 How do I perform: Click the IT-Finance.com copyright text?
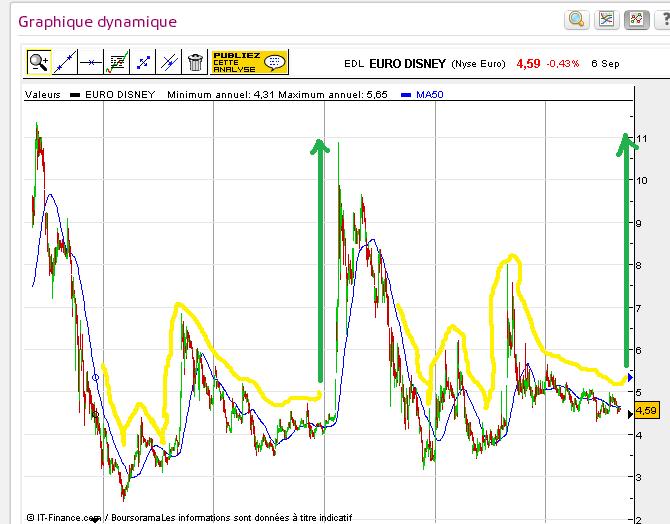(x=64, y=518)
